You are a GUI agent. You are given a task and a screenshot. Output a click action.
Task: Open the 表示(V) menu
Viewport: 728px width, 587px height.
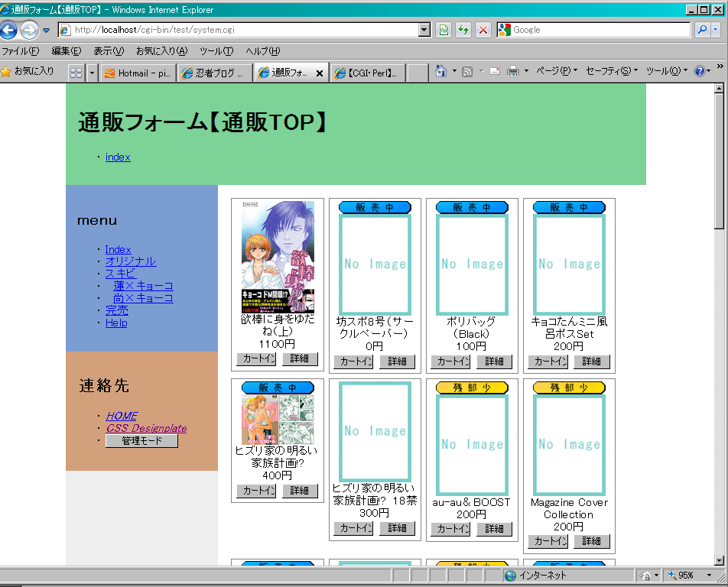pos(109,51)
